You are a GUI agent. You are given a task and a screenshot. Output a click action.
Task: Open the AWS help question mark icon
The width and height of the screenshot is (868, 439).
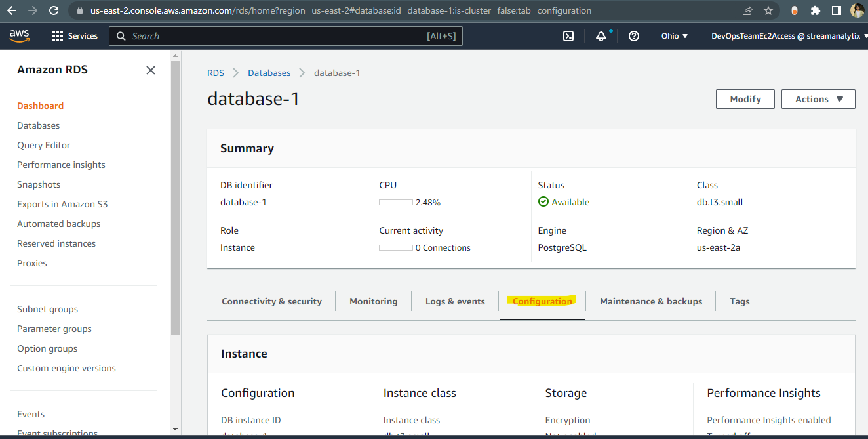coord(633,36)
